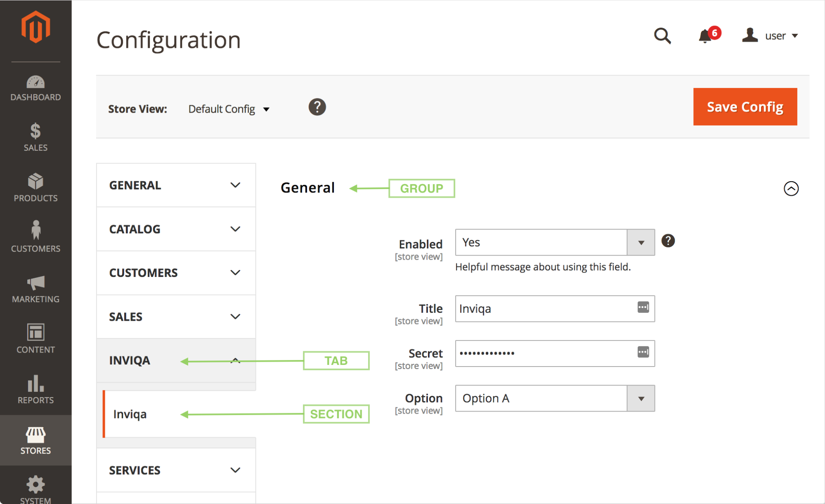This screenshot has width=825, height=504.
Task: Open the Inviqa section item
Action: [179, 414]
